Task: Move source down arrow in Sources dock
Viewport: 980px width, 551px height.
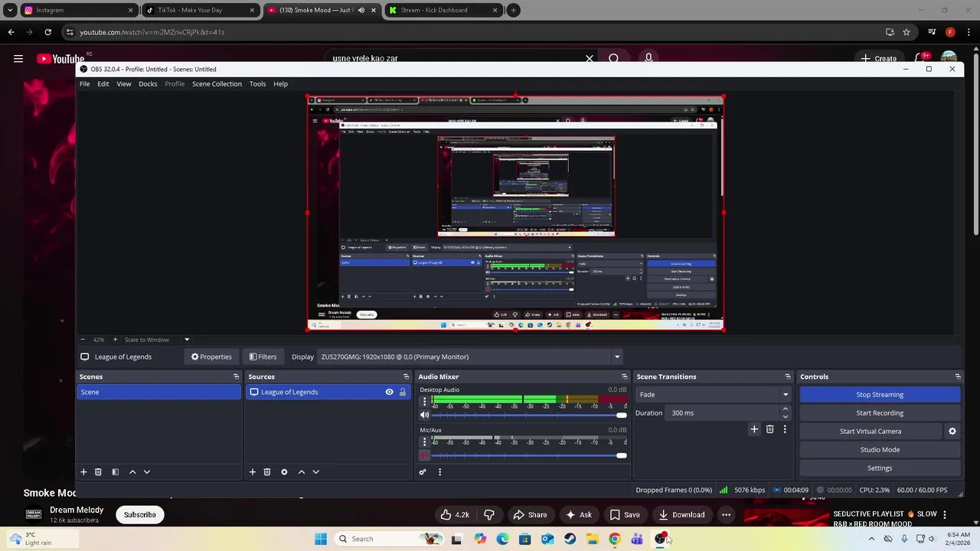Action: 315,472
